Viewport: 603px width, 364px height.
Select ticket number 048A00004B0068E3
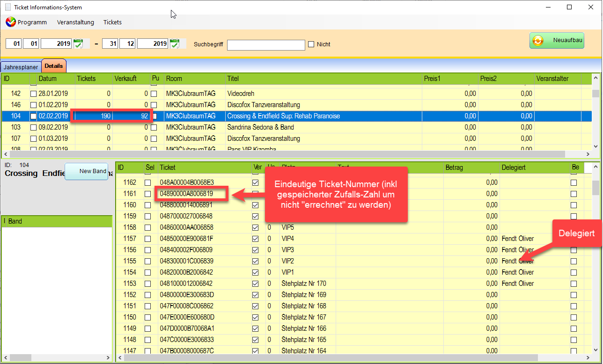[x=187, y=182]
